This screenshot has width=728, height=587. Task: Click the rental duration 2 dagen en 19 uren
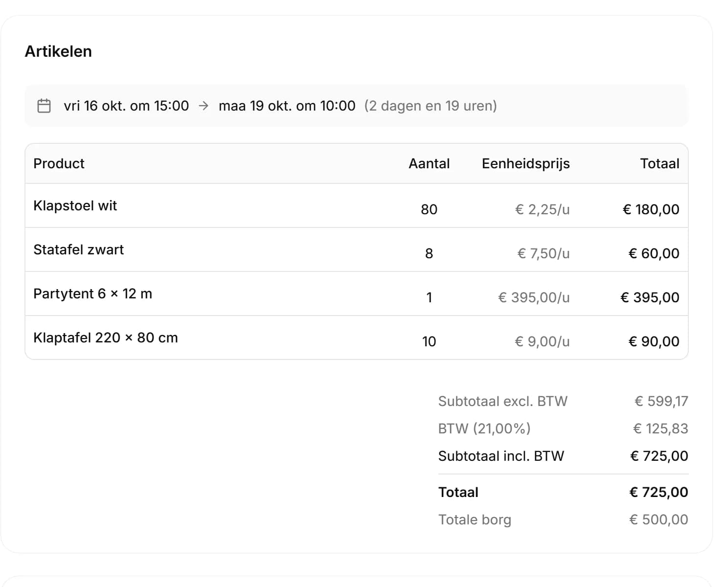click(x=431, y=106)
